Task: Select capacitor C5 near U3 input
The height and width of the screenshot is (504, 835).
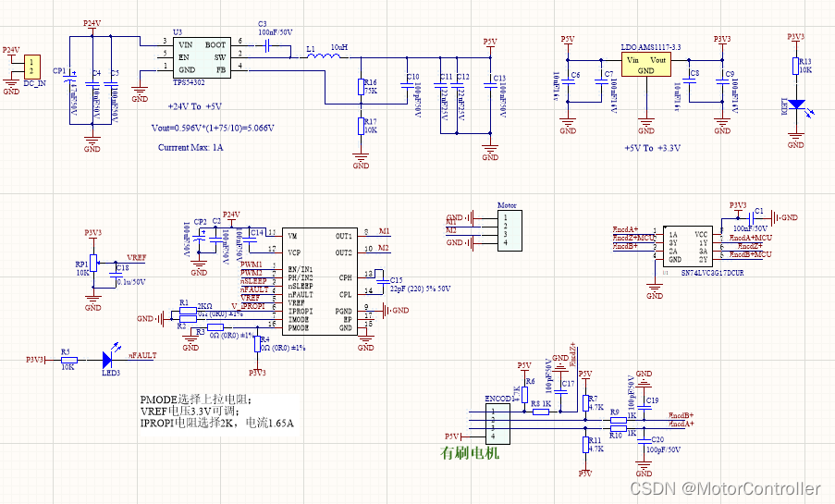Action: coord(111,83)
